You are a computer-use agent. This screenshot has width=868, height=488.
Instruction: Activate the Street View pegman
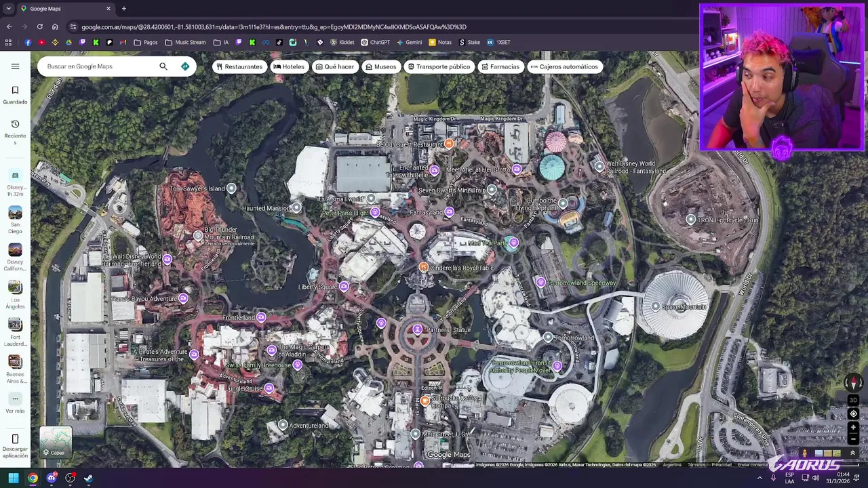coord(805,453)
